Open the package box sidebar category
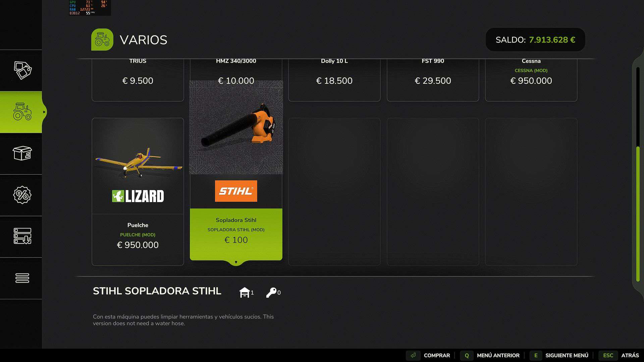Screen dimensions: 644x362 point(22,154)
